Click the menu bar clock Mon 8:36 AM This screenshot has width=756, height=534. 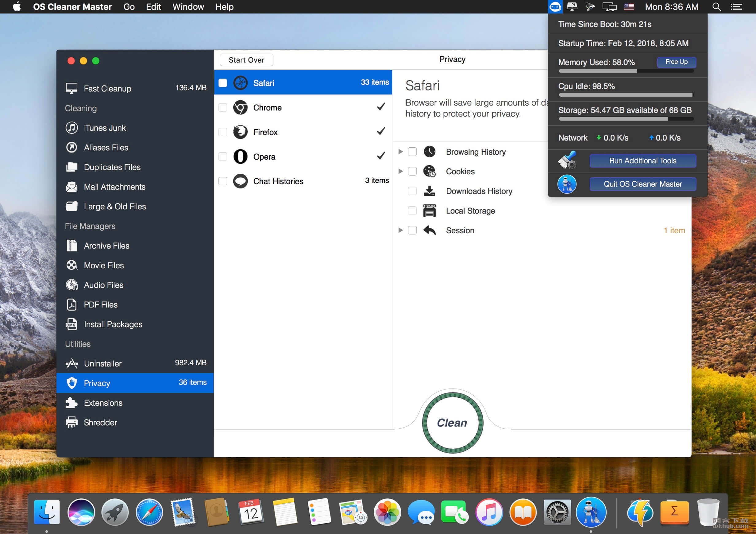tap(671, 6)
